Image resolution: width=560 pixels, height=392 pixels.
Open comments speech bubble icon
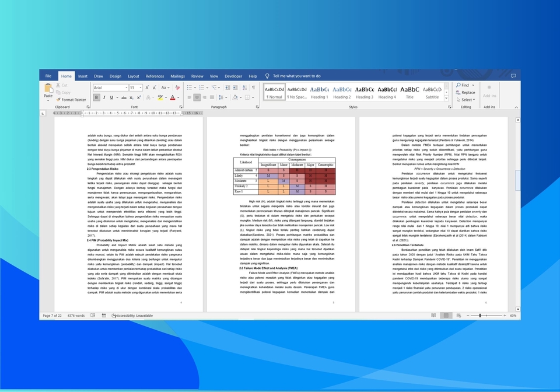pos(513,76)
